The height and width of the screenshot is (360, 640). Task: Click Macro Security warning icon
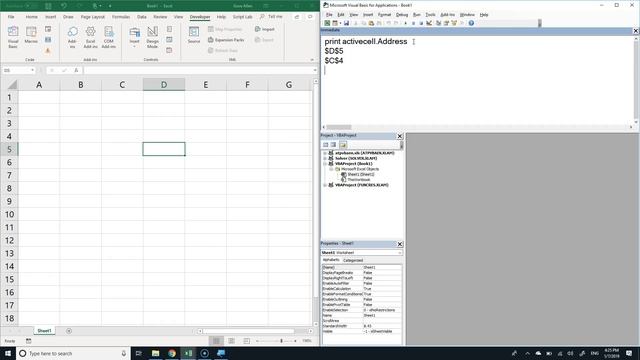tap(48, 51)
